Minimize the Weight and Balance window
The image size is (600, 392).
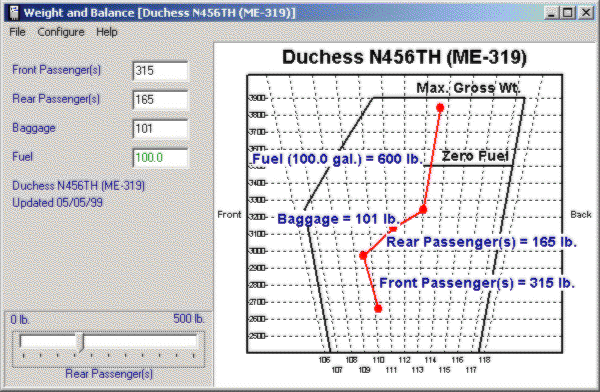point(551,13)
